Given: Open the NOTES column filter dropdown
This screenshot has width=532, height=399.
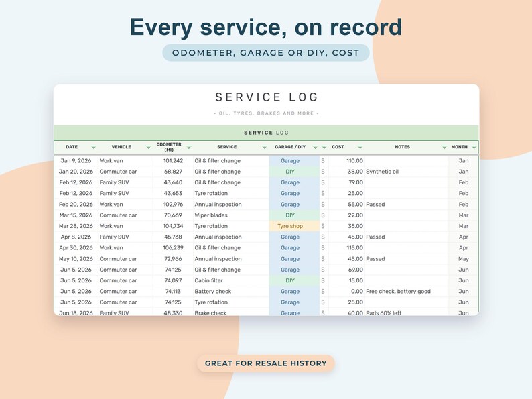Looking at the screenshot, I should coord(444,147).
